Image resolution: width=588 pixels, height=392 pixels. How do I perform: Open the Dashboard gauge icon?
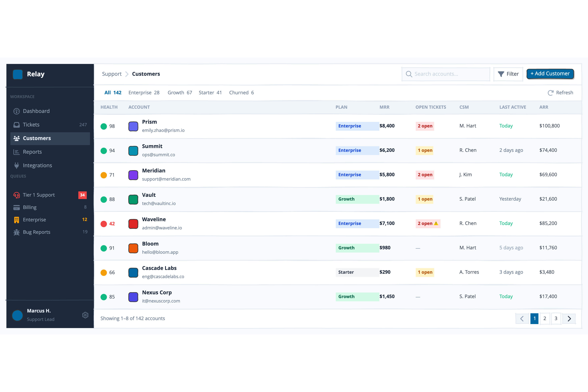pos(17,111)
